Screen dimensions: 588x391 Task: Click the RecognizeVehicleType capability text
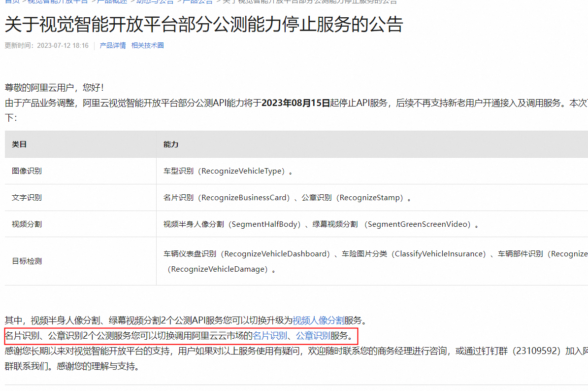coord(241,171)
